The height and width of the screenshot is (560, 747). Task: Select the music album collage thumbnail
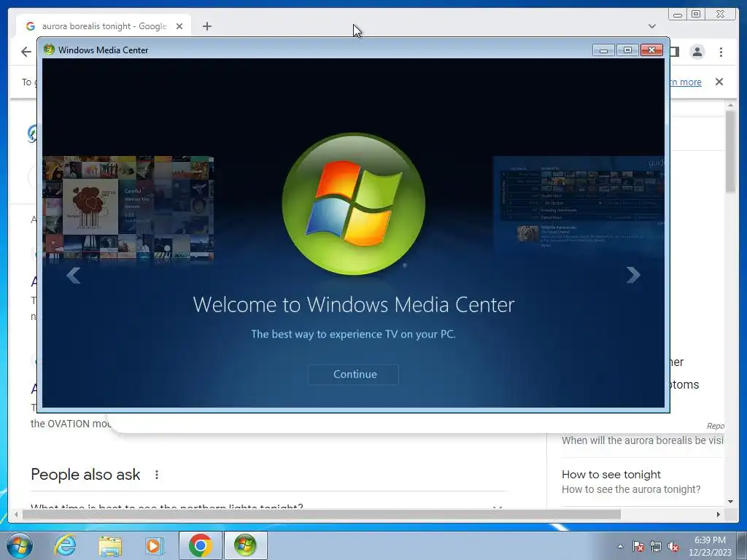coord(128,209)
